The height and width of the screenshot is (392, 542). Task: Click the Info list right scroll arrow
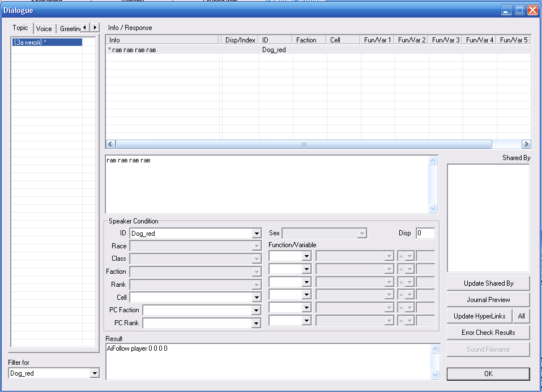point(526,144)
